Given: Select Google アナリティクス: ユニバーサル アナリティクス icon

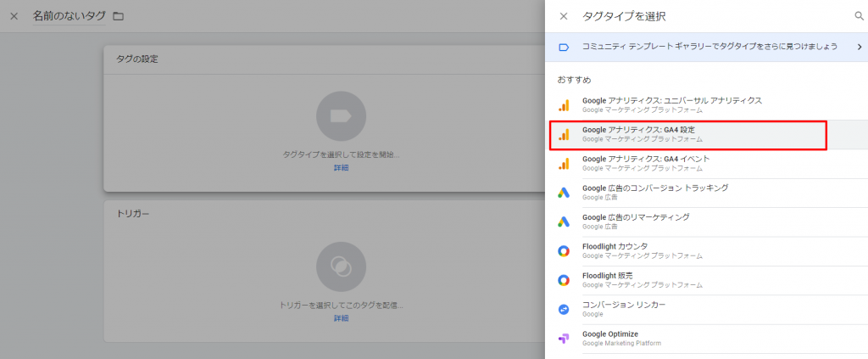Looking at the screenshot, I should 564,105.
